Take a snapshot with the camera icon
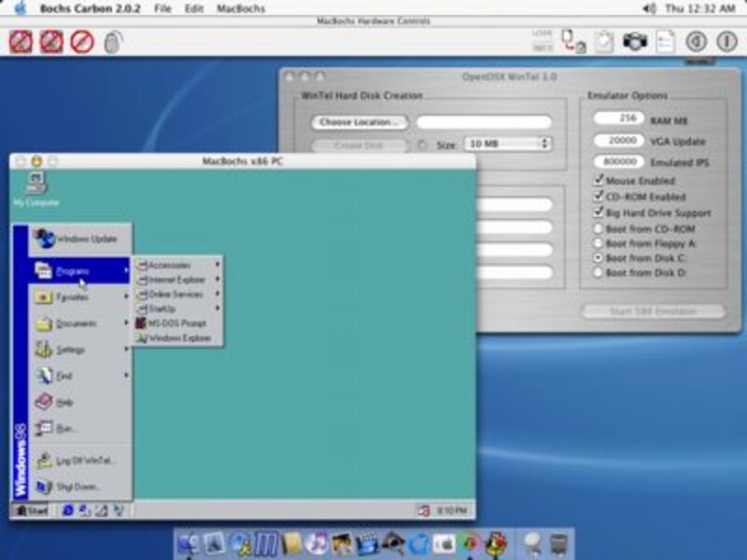The image size is (747, 560). [x=635, y=41]
